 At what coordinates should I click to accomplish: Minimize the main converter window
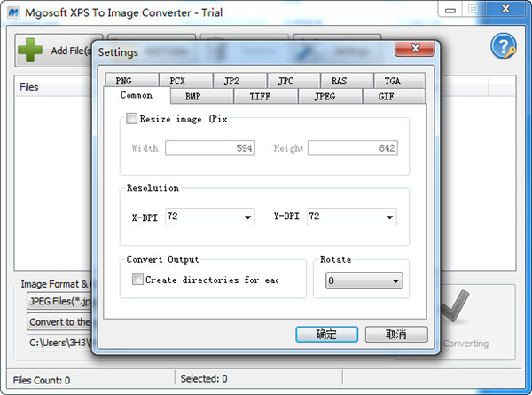(x=450, y=10)
